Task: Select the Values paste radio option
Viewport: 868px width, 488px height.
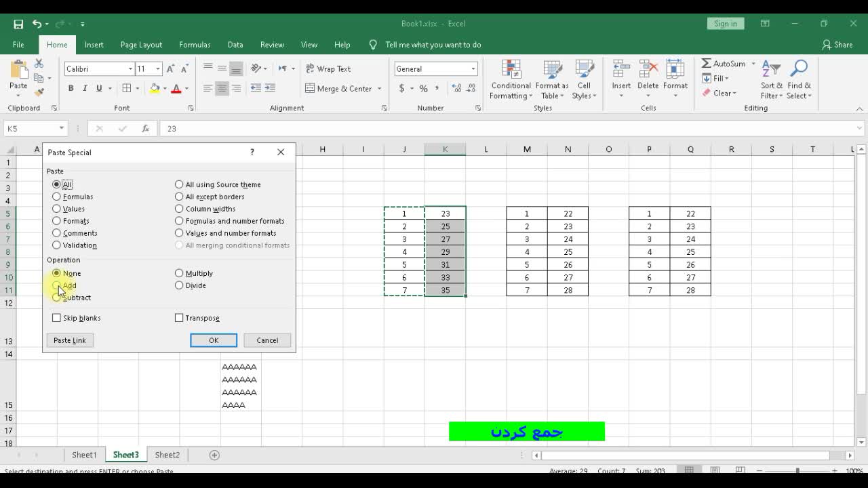Action: pyautogui.click(x=56, y=209)
